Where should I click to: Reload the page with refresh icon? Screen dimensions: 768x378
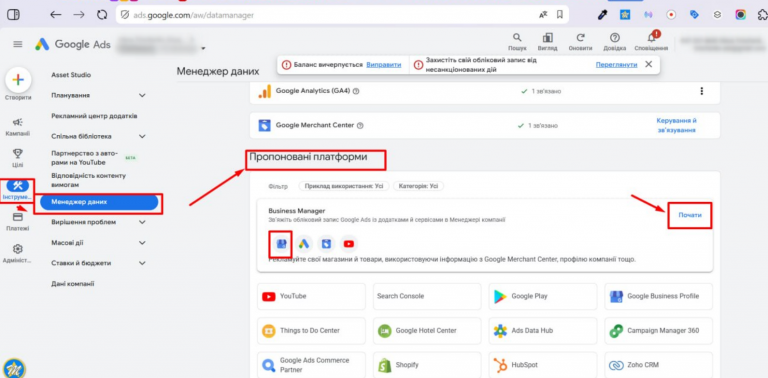coord(102,15)
